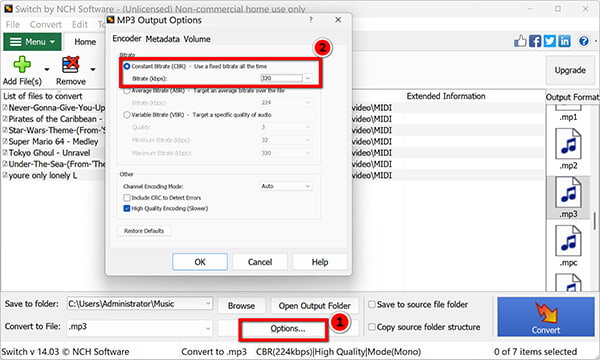The image size is (600, 360).
Task: Click the Add File(s) green plus icon
Action: 22,64
